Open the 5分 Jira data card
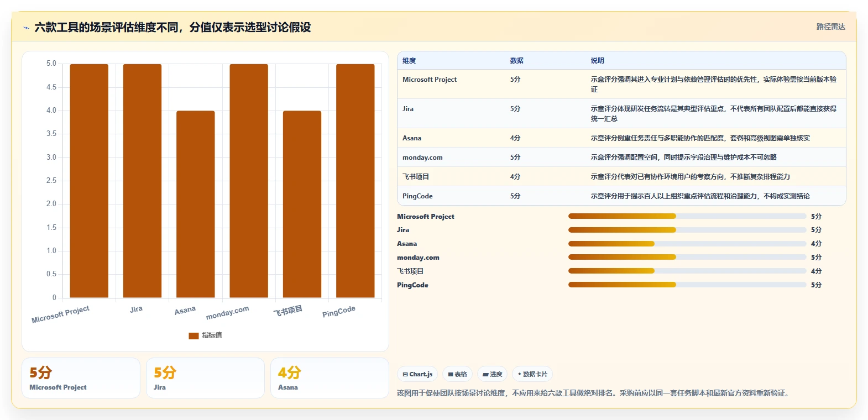This screenshot has height=420, width=868. click(205, 378)
